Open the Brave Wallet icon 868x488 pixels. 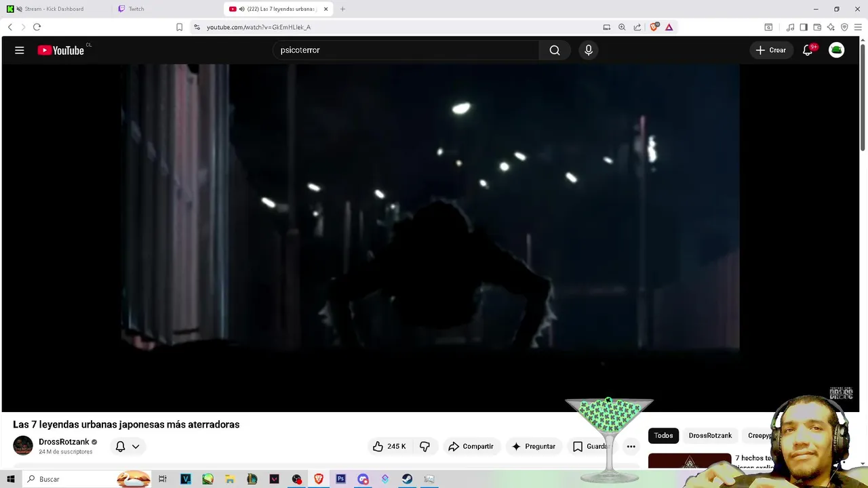pos(817,27)
